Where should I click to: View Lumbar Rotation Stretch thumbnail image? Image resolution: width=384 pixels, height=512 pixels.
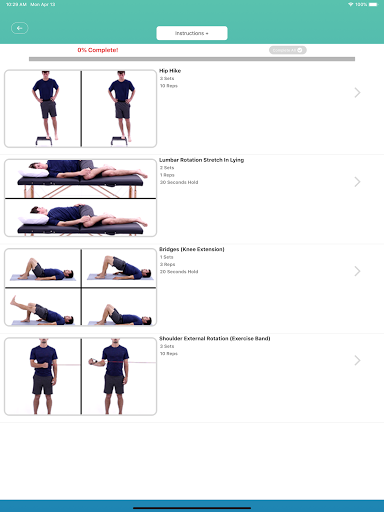pyautogui.click(x=80, y=198)
